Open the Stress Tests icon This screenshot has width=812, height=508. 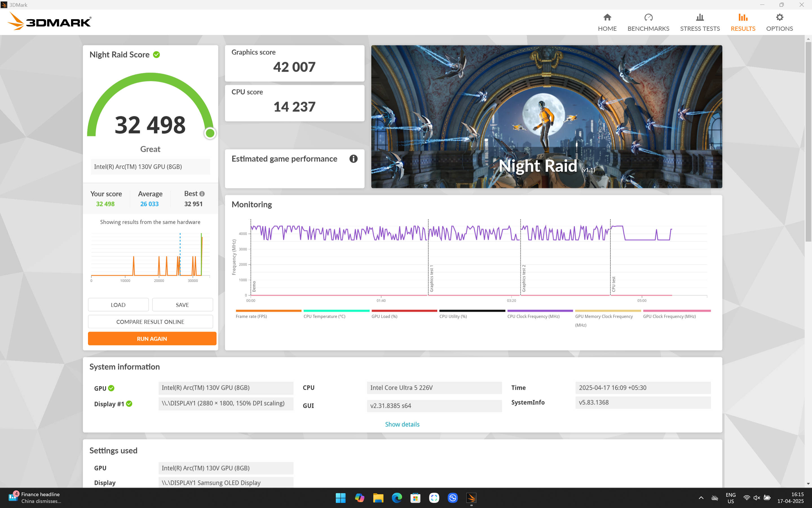tap(700, 17)
